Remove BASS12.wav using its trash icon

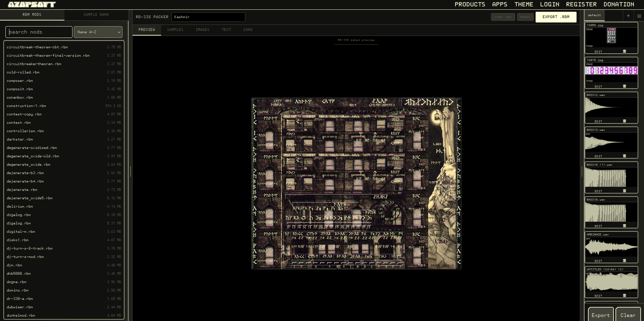(624, 121)
